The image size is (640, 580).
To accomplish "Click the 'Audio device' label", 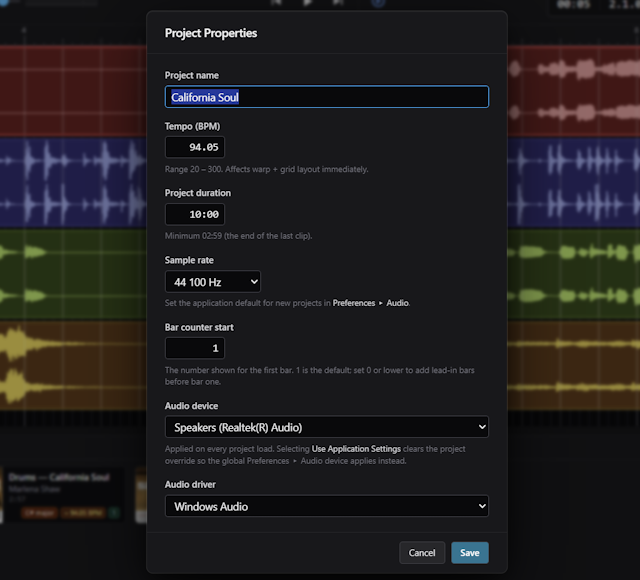I will coord(191,406).
